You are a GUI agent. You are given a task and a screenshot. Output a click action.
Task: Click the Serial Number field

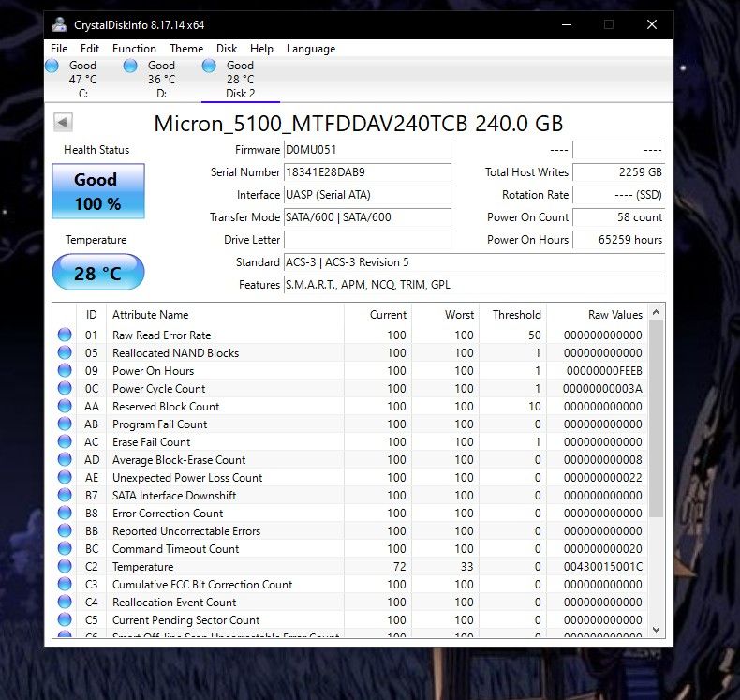click(x=367, y=172)
